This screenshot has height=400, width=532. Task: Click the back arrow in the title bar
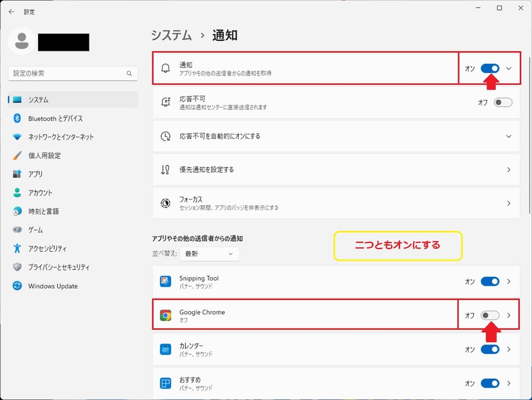[x=12, y=12]
